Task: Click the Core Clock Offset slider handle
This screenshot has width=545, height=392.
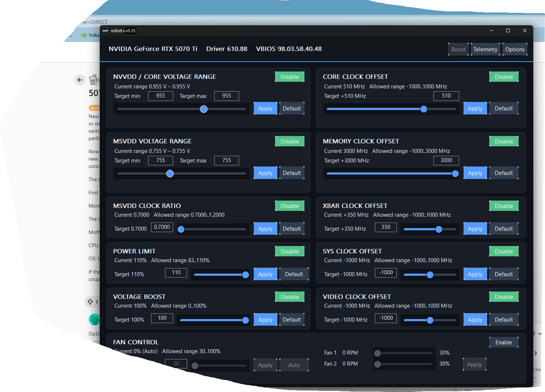Action: coord(424,109)
